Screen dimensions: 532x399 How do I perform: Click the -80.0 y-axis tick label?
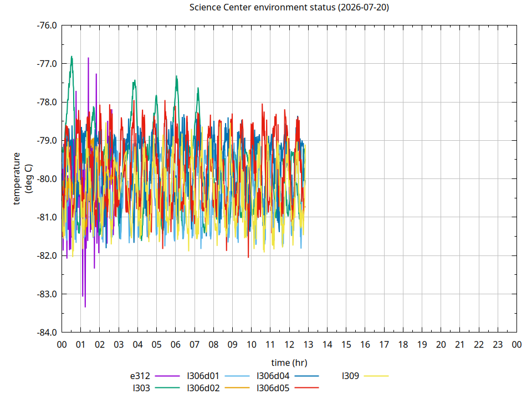pyautogui.click(x=47, y=179)
